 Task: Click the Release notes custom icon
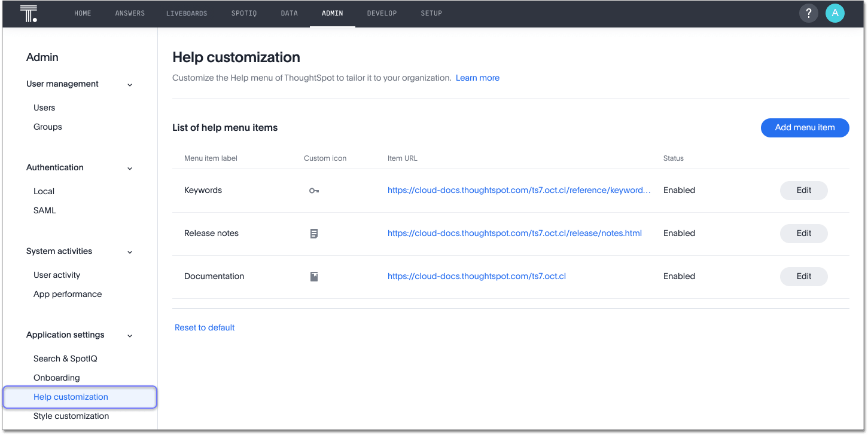[314, 233]
